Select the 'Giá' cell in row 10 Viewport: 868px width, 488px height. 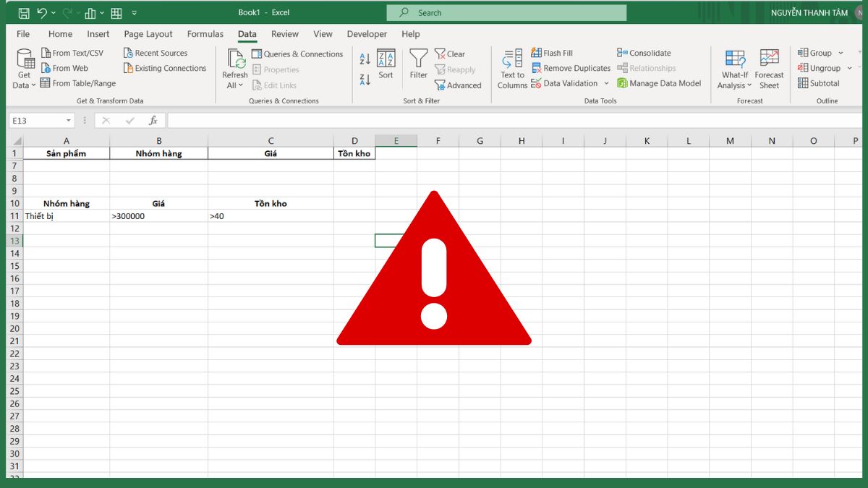coord(159,203)
